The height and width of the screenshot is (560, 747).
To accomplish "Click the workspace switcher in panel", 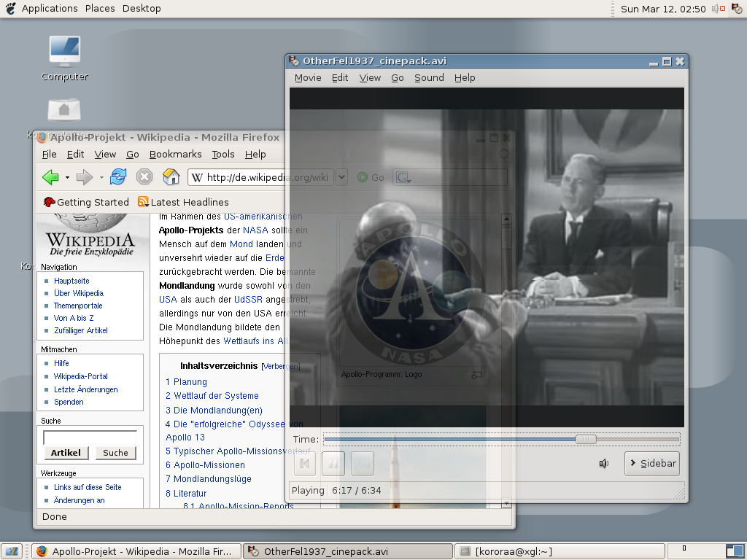I will tap(705, 551).
